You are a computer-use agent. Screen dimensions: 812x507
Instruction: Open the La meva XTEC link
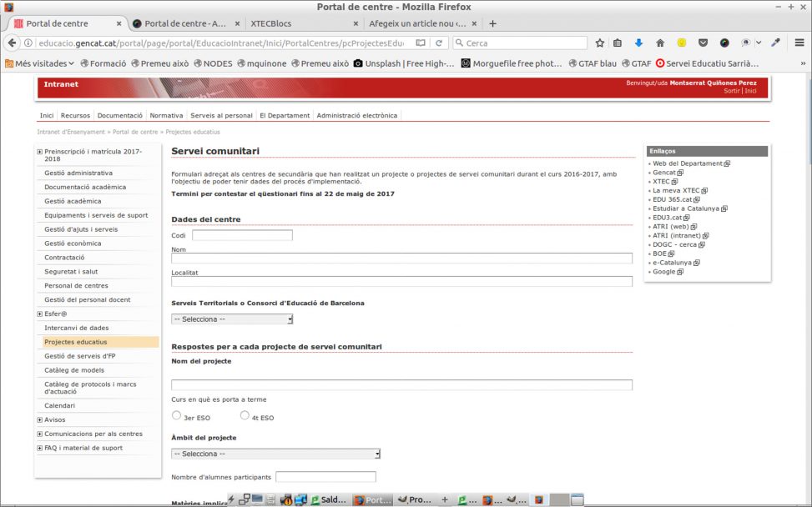(x=675, y=191)
